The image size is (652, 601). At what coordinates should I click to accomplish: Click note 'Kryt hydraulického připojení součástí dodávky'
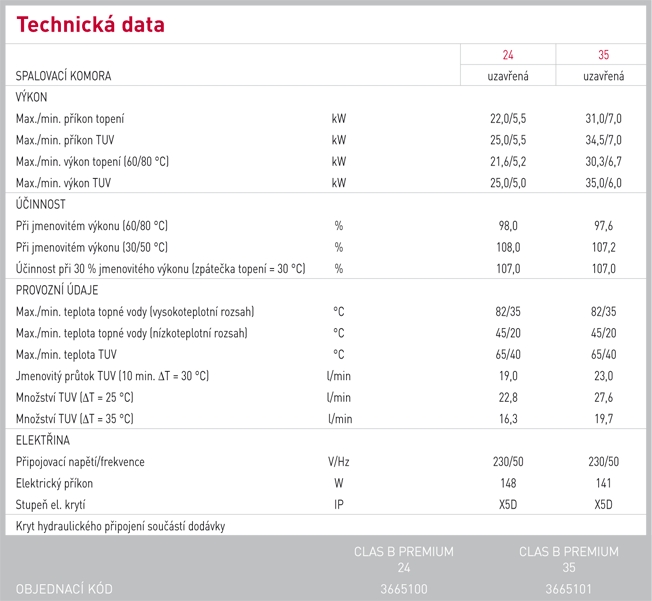coord(120,527)
